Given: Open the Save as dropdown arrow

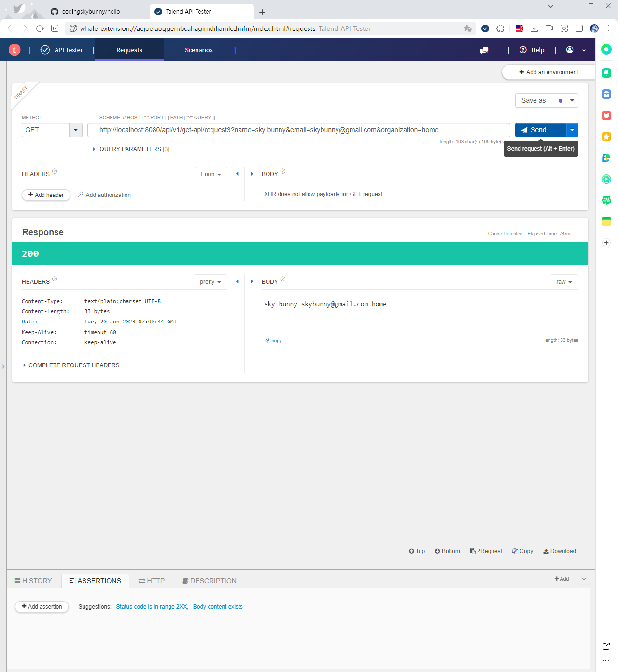Looking at the screenshot, I should (572, 100).
